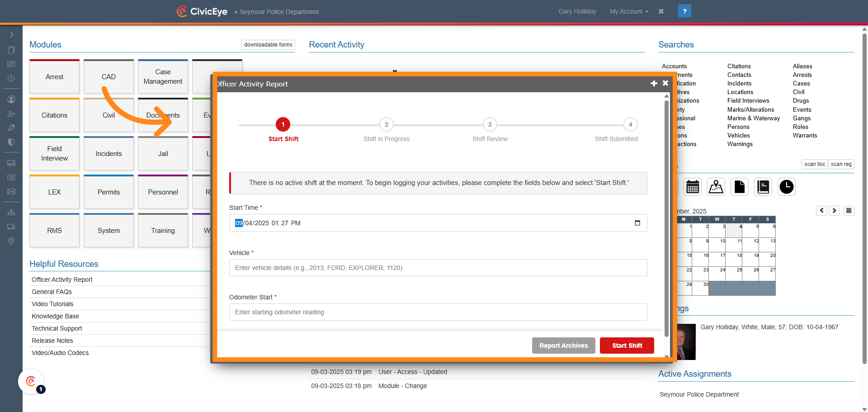This screenshot has width=868, height=412.
Task: Open the copy documents icon in sidebar
Action: tap(11, 50)
